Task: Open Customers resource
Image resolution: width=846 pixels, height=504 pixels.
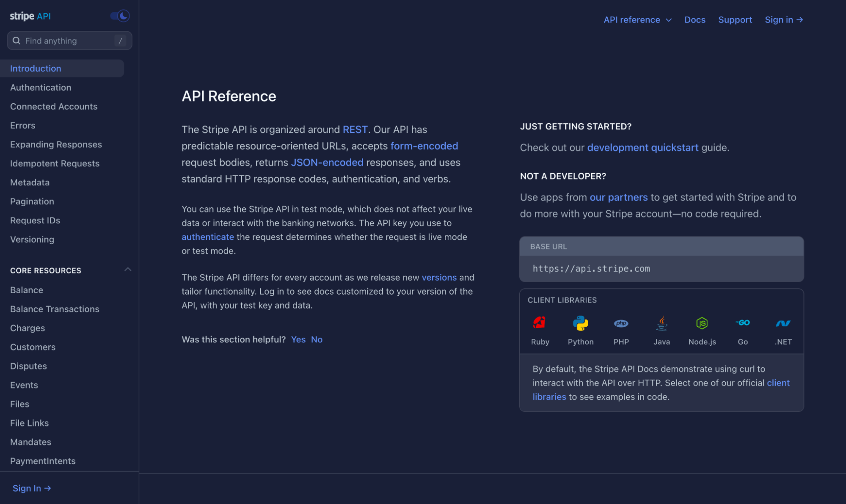Action: tap(33, 347)
